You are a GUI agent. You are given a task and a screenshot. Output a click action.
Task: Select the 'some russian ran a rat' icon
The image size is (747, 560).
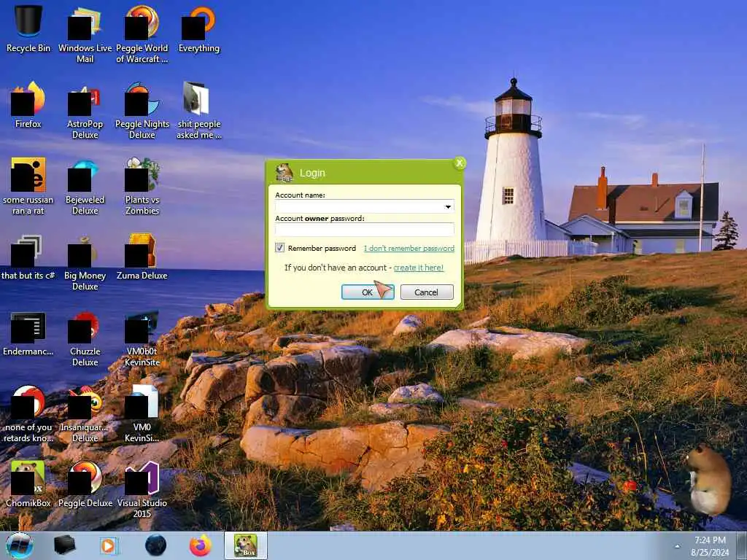click(x=28, y=187)
